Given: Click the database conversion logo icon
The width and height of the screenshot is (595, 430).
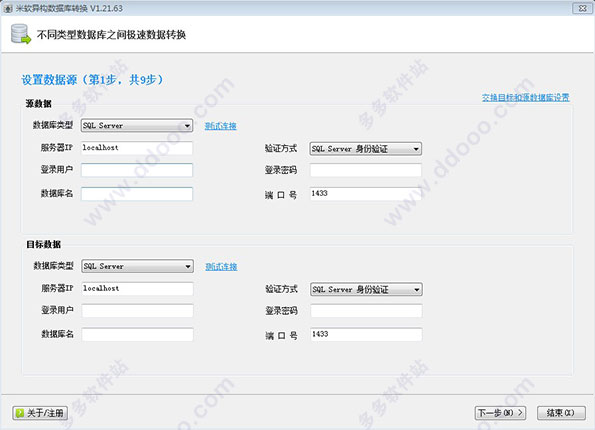Looking at the screenshot, I should (x=20, y=35).
